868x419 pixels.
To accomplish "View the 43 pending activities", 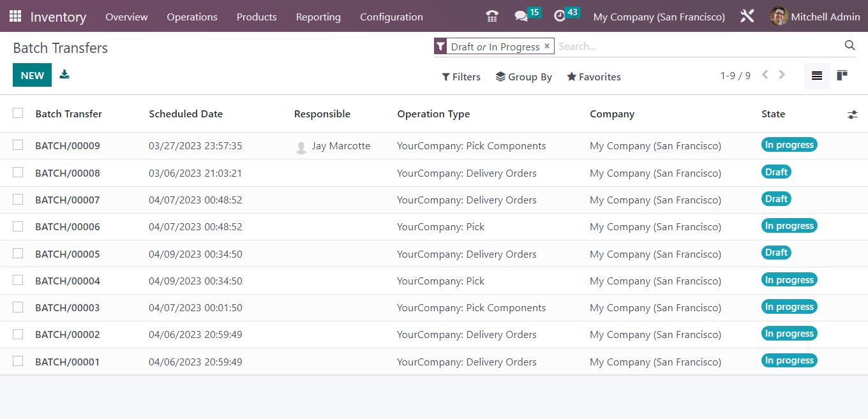I will pos(561,16).
